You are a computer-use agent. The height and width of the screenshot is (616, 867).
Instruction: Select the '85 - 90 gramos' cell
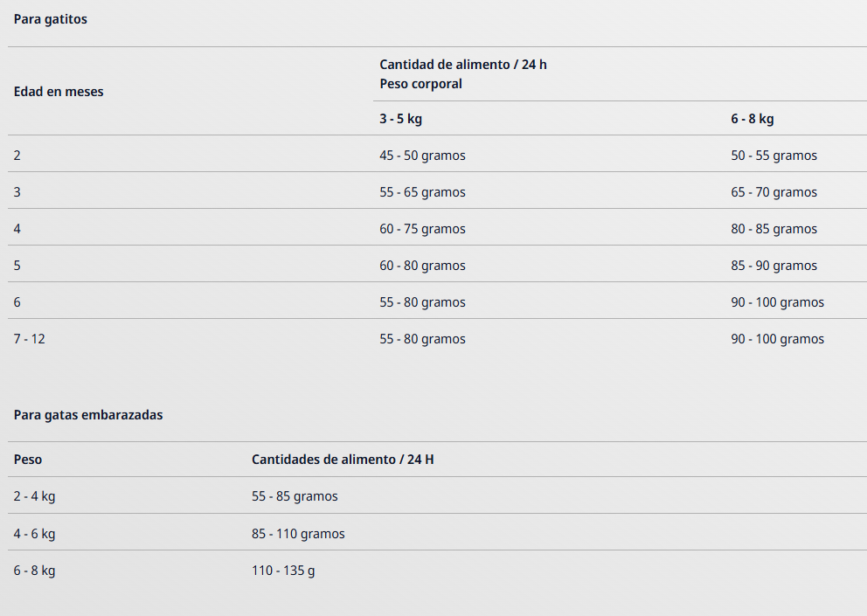tap(773, 266)
